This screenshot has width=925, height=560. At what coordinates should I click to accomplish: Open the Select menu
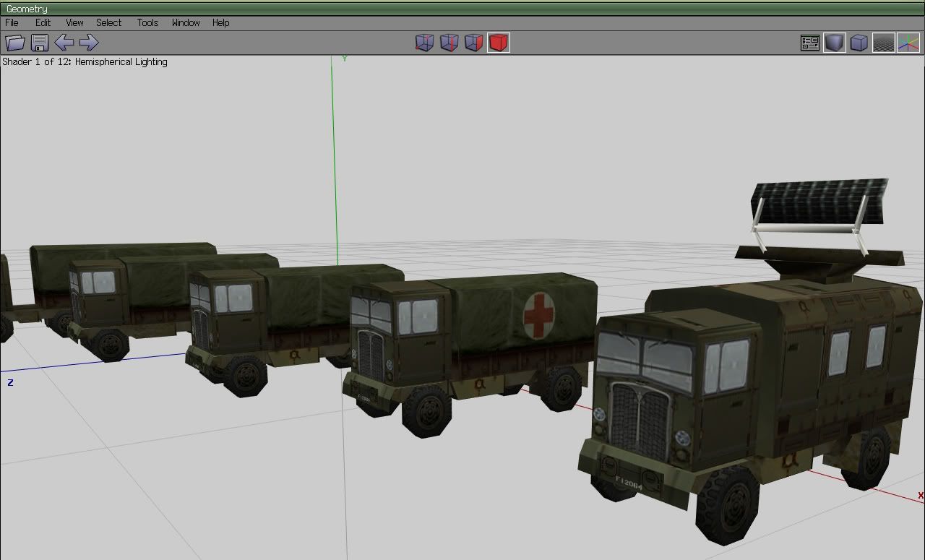click(109, 22)
